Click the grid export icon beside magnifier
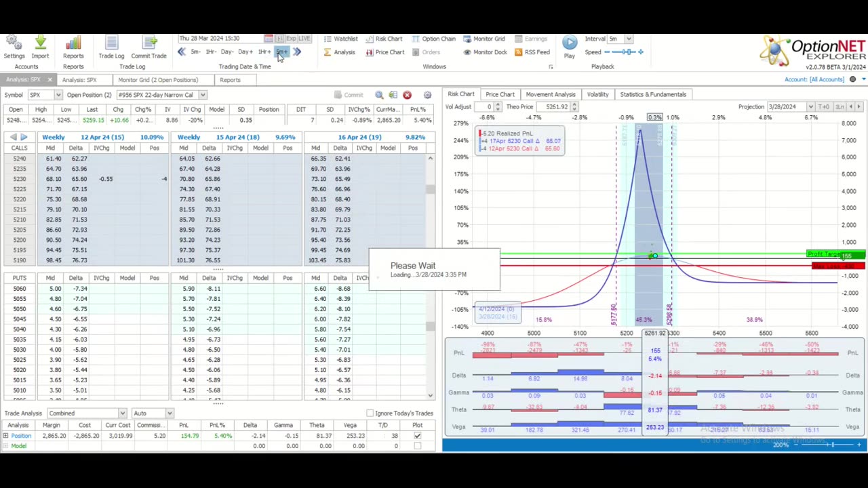 pyautogui.click(x=393, y=95)
